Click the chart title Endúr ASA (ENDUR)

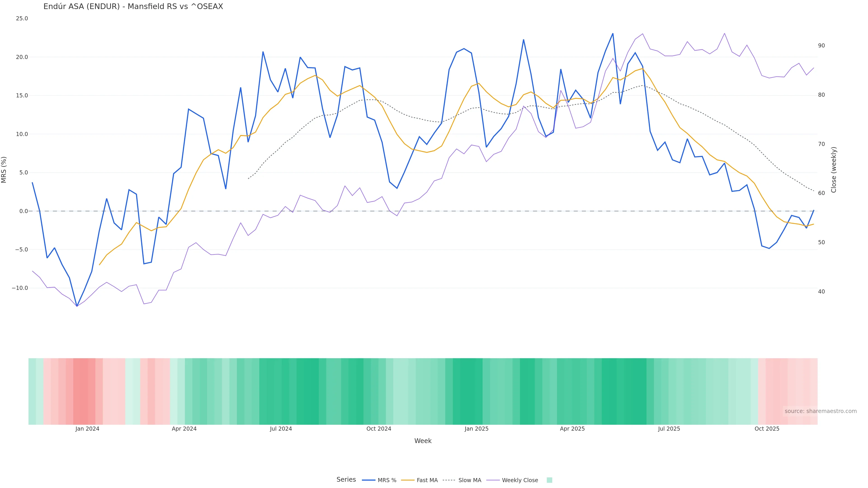click(133, 7)
